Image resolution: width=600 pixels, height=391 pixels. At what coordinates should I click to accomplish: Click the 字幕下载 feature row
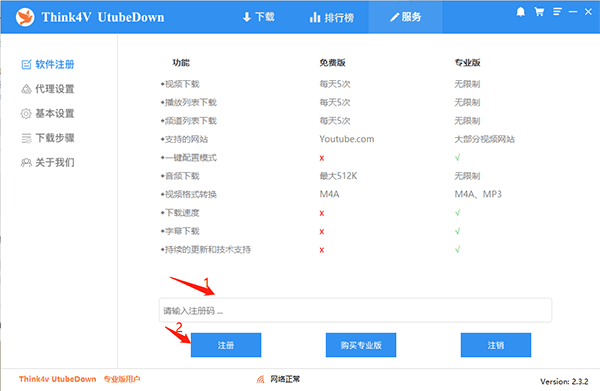(x=180, y=231)
